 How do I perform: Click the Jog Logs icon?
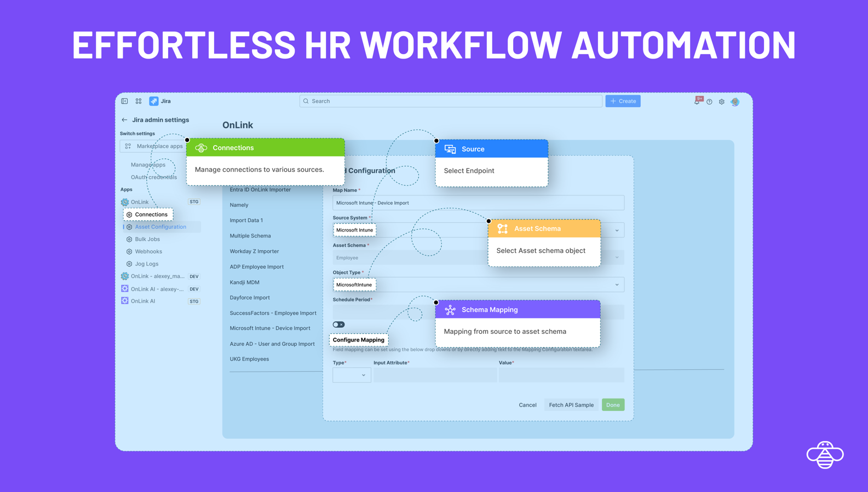(129, 264)
